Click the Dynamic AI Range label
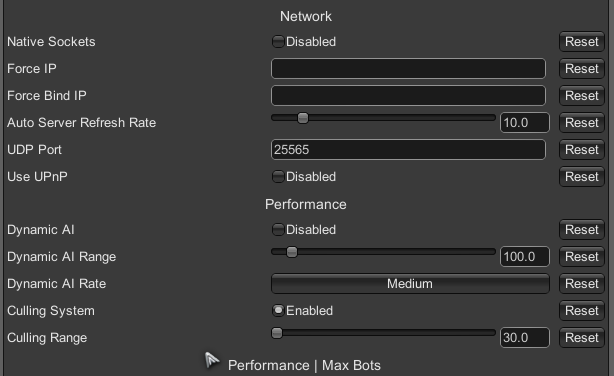614x376 pixels. (x=61, y=257)
